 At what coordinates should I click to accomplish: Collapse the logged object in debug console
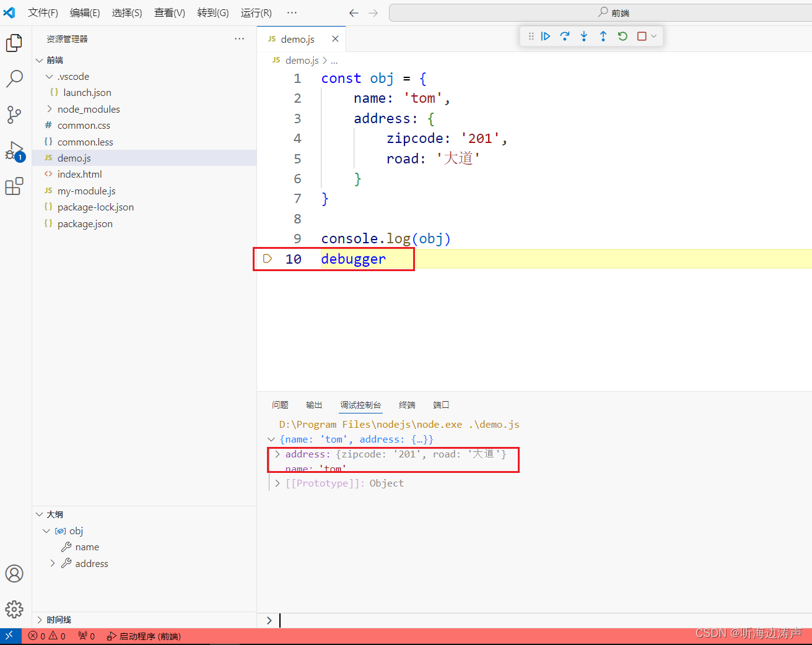click(271, 439)
